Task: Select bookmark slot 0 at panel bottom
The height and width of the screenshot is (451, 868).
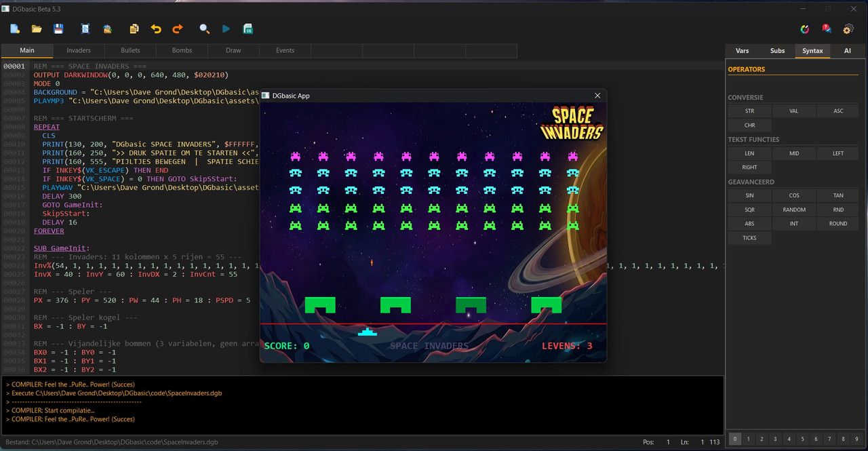Action: click(734, 439)
